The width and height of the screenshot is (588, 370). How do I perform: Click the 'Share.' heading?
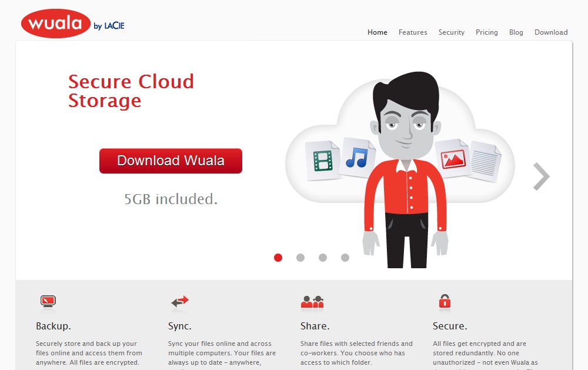pos(315,326)
